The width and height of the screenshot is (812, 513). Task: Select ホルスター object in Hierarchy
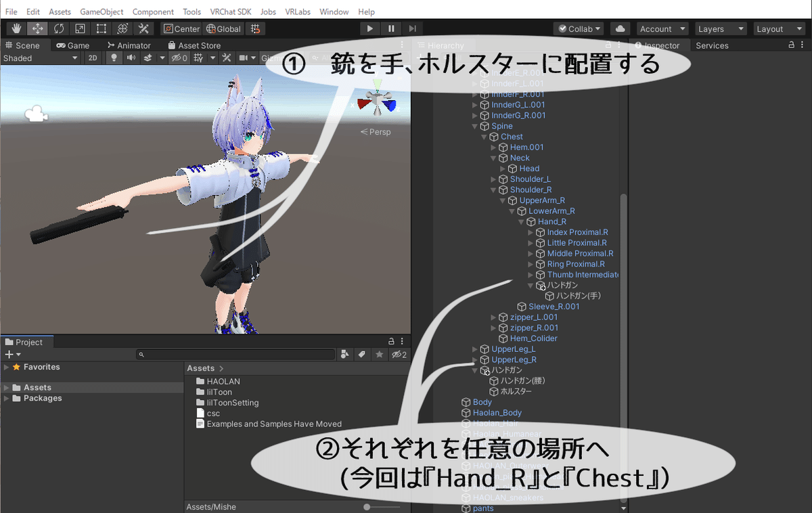[516, 391]
